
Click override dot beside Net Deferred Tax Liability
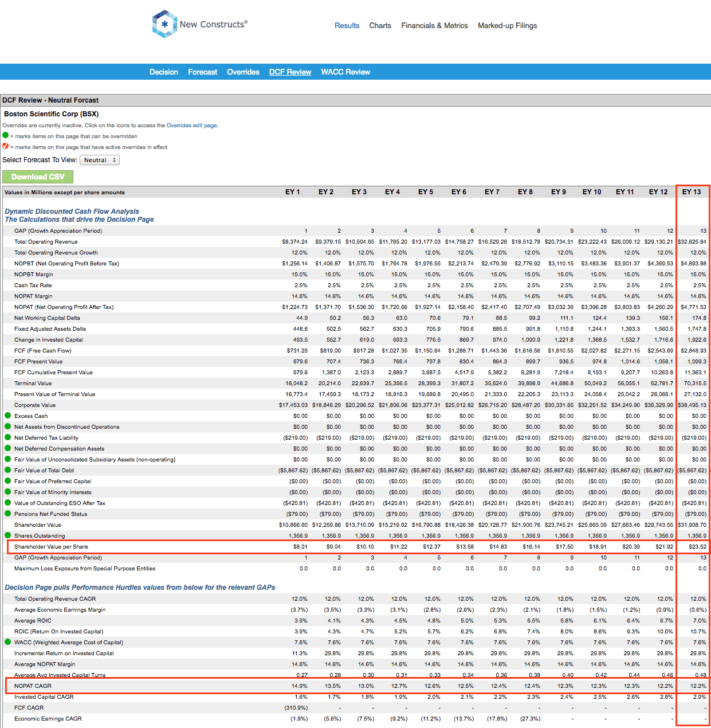8,437
